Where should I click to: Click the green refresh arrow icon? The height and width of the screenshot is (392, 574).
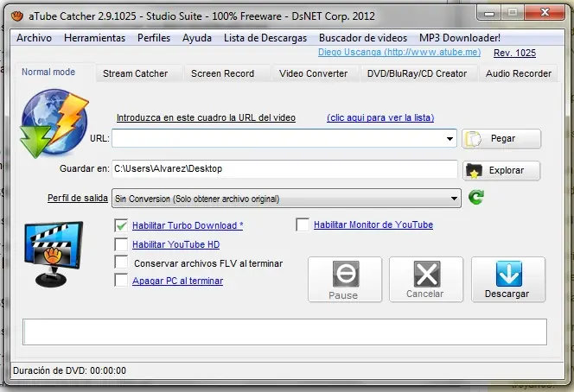coord(476,197)
